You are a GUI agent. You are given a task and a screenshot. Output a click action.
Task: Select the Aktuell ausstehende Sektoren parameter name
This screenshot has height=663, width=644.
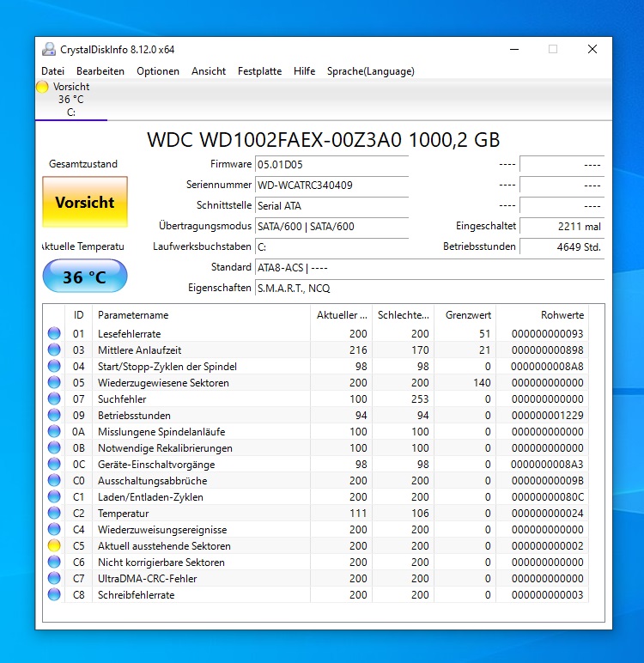[x=164, y=546]
